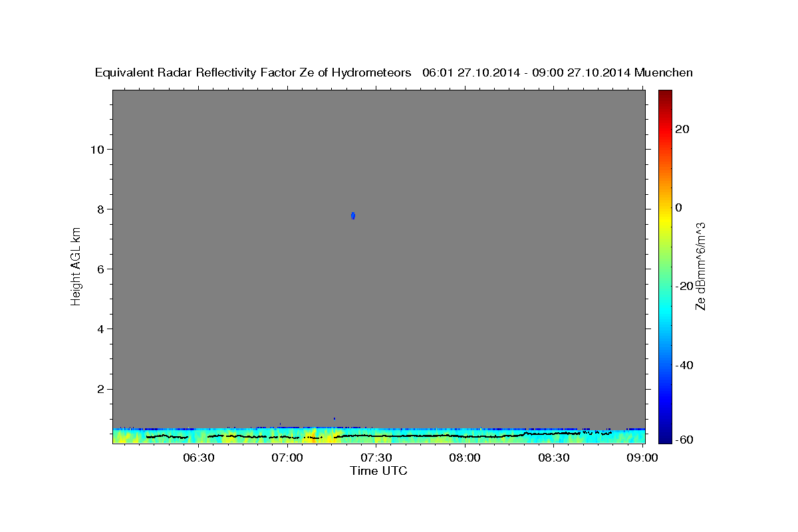
Task: Click the height tick label '8'
Action: point(99,209)
